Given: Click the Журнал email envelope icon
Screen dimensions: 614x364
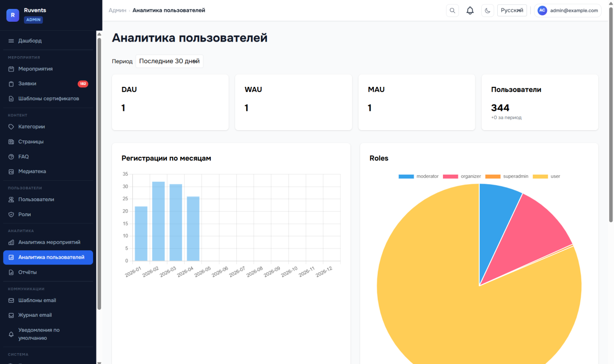Looking at the screenshot, I should point(11,315).
